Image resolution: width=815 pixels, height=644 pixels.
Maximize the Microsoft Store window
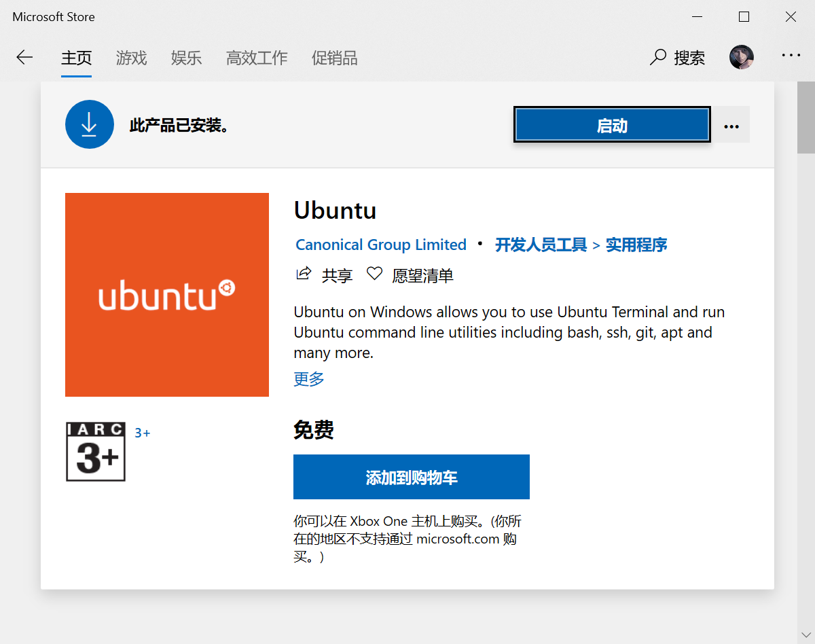pos(744,17)
